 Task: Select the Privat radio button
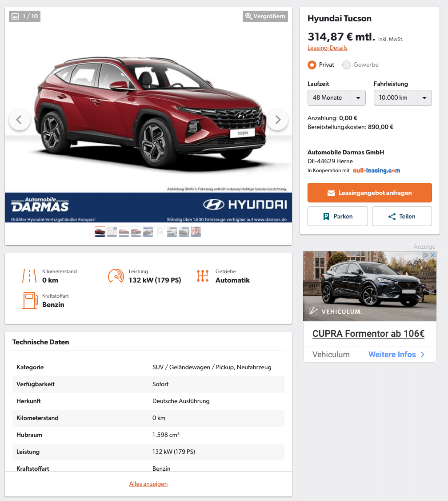point(312,65)
